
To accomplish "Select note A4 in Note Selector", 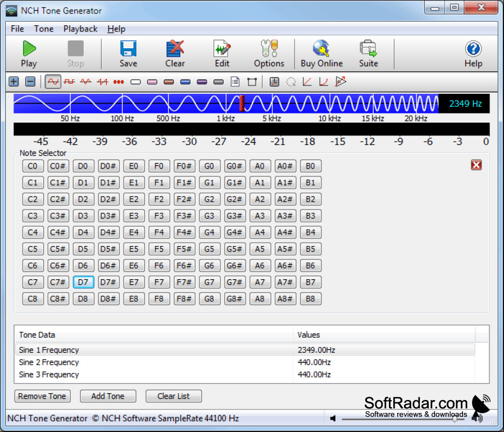I will [x=260, y=233].
